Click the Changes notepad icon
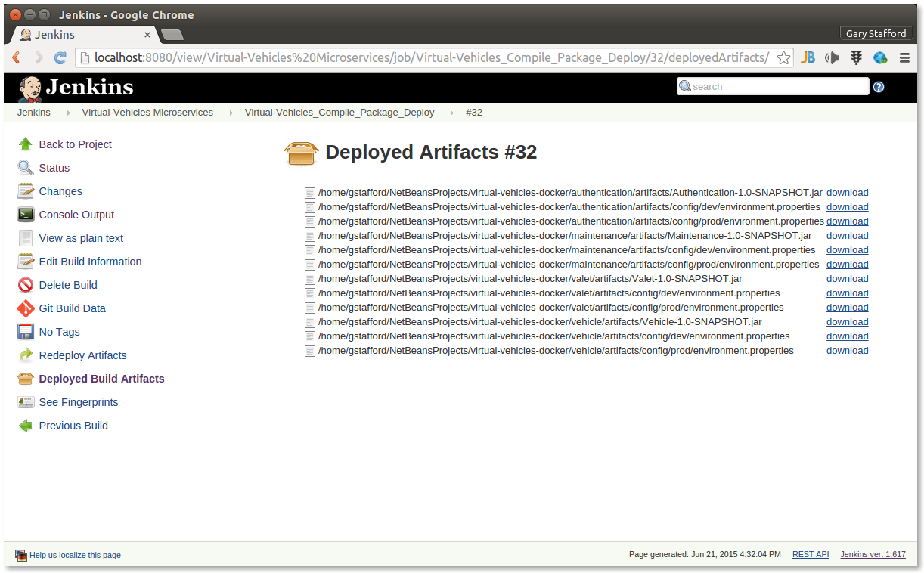 [x=26, y=191]
